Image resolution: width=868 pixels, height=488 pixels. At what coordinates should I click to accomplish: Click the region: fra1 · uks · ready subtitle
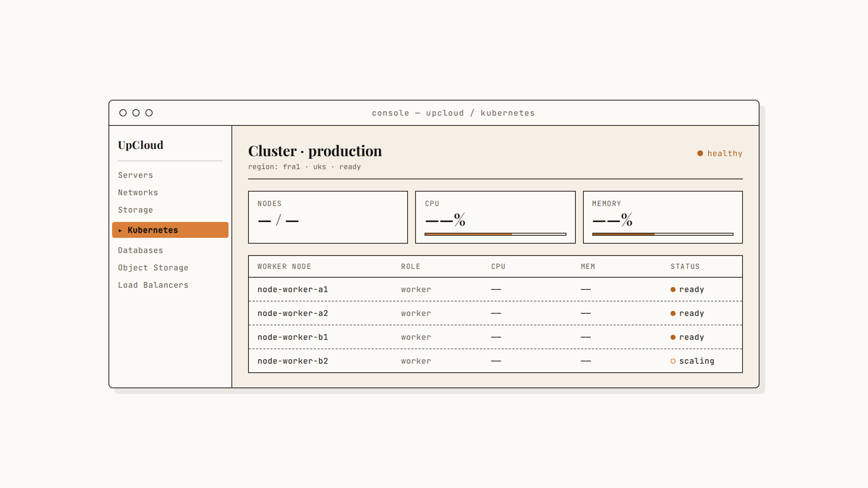click(x=305, y=166)
